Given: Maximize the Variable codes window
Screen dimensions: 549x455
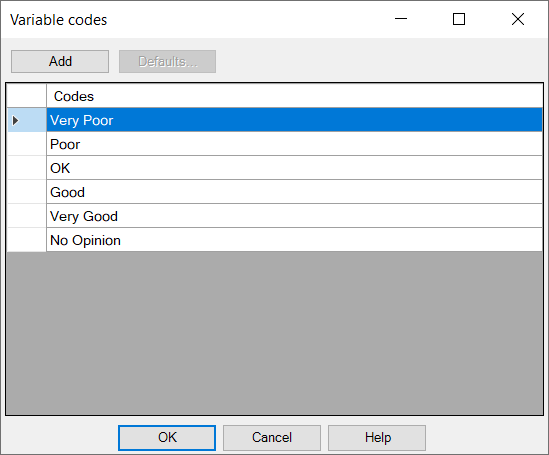Looking at the screenshot, I should pyautogui.click(x=459, y=19).
